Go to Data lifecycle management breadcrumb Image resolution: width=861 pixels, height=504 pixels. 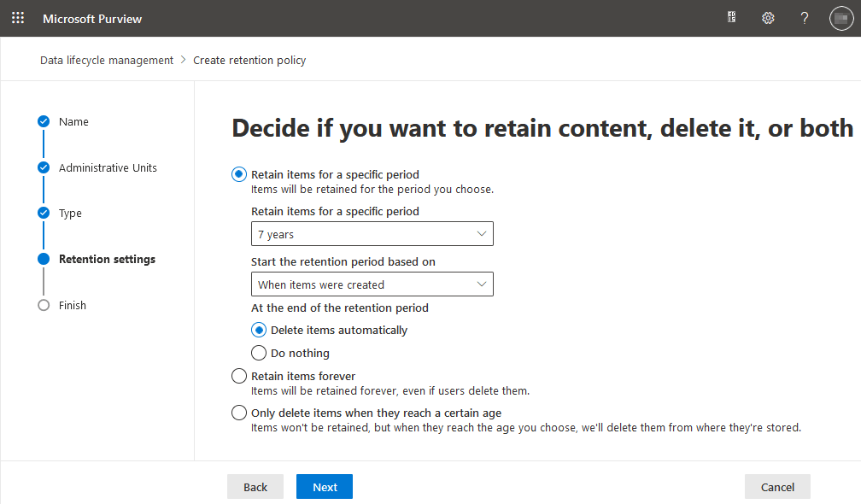point(107,61)
